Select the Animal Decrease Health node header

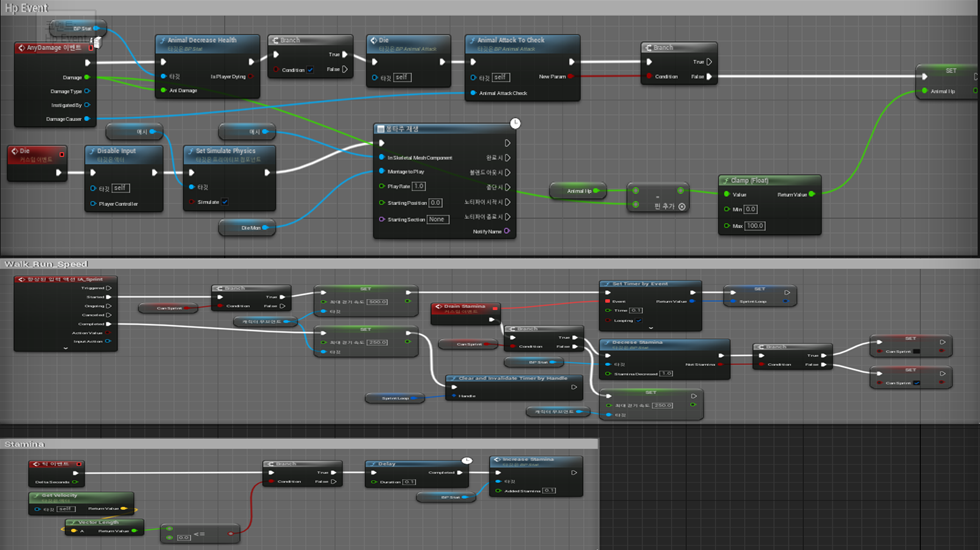(x=207, y=44)
